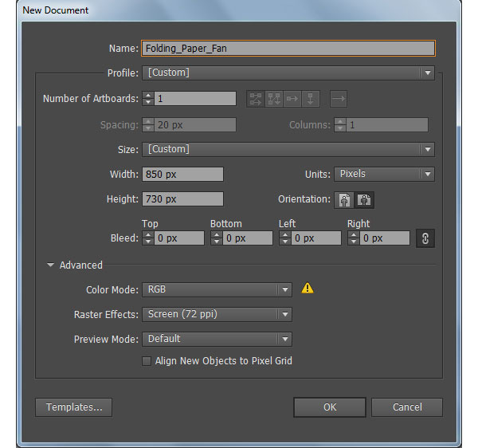The image size is (478, 448).
Task: Open the Profile dropdown
Action: [x=288, y=73]
